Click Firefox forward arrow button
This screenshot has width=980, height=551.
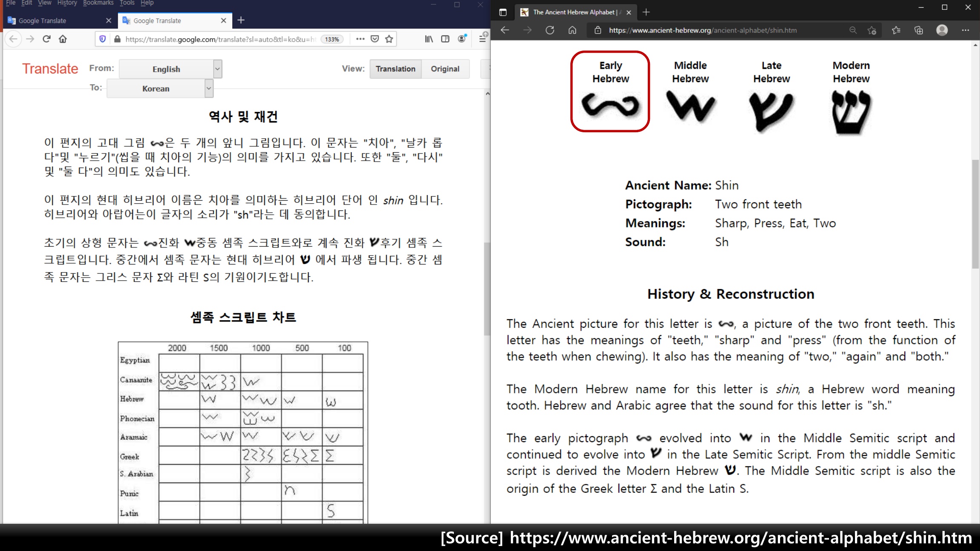coord(30,39)
